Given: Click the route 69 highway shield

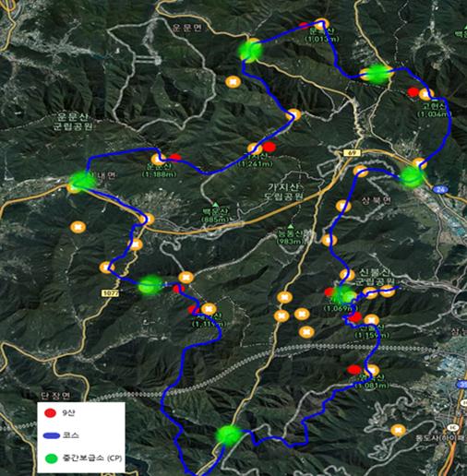Looking at the screenshot, I should [351, 153].
